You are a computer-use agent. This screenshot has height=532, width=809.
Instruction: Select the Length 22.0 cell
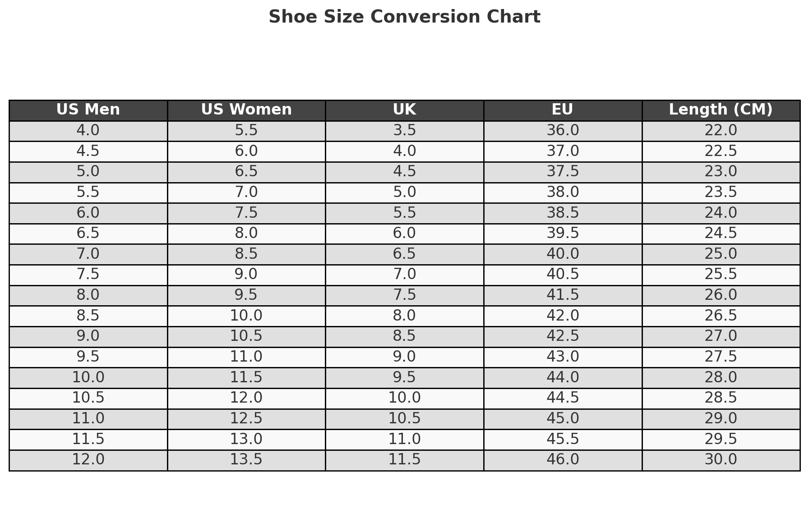pyautogui.click(x=721, y=131)
